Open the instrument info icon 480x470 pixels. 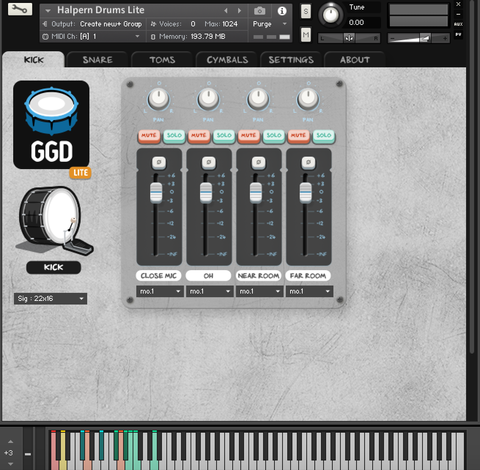click(282, 11)
